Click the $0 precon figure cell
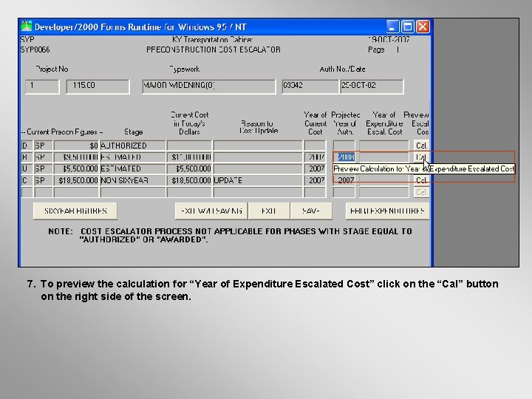Viewport: 532px width, 399px height. point(76,146)
